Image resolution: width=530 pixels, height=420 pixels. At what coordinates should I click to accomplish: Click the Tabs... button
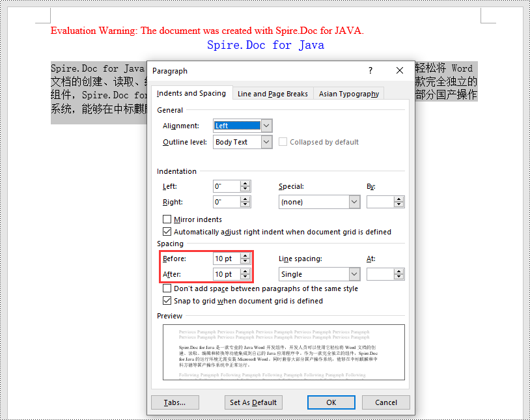[175, 402]
